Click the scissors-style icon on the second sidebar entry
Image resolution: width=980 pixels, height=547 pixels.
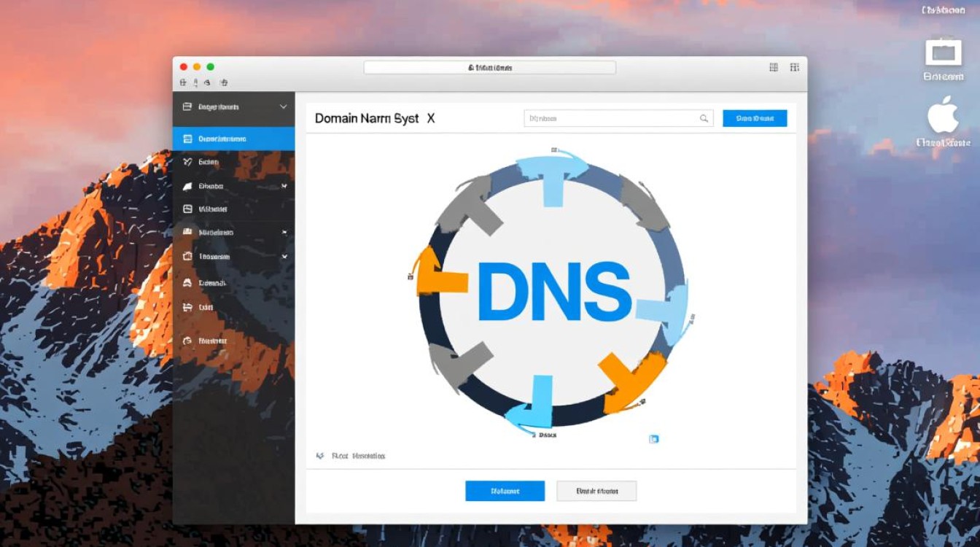click(188, 162)
